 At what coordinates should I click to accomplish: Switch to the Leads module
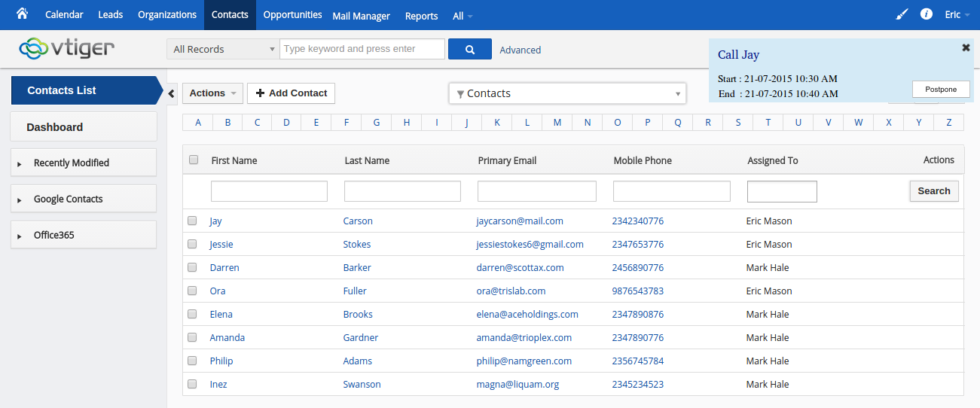pos(110,15)
